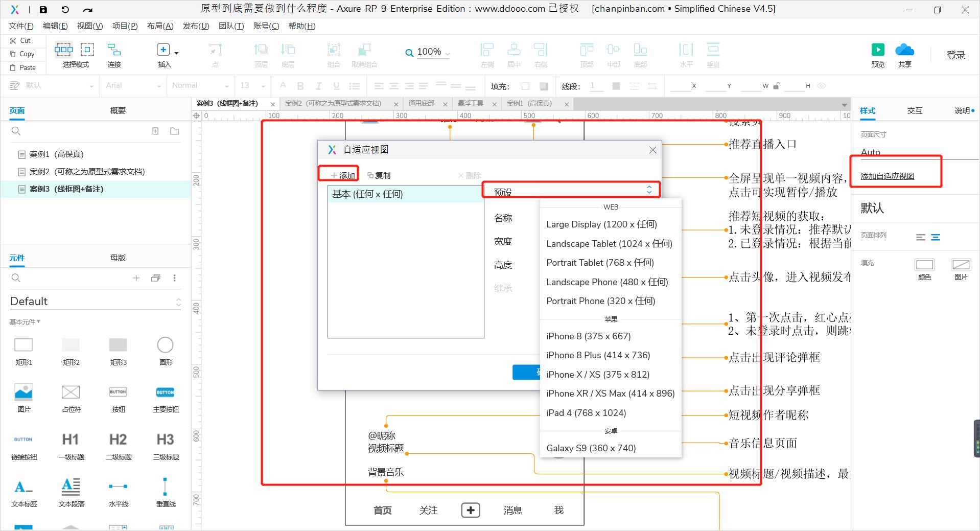Open the 插入 dropdown arrow
The width and height of the screenshot is (980, 531).
pyautogui.click(x=176, y=53)
